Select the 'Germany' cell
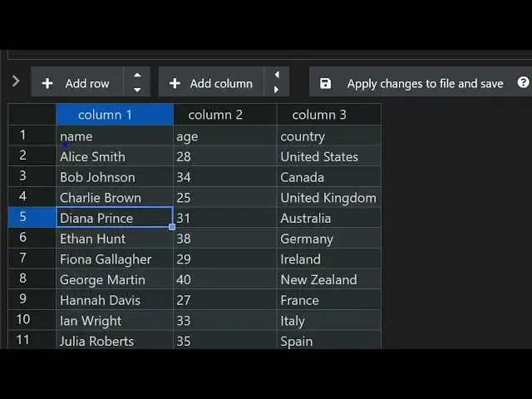Screen dimensions: 532x399 [x=329, y=239]
